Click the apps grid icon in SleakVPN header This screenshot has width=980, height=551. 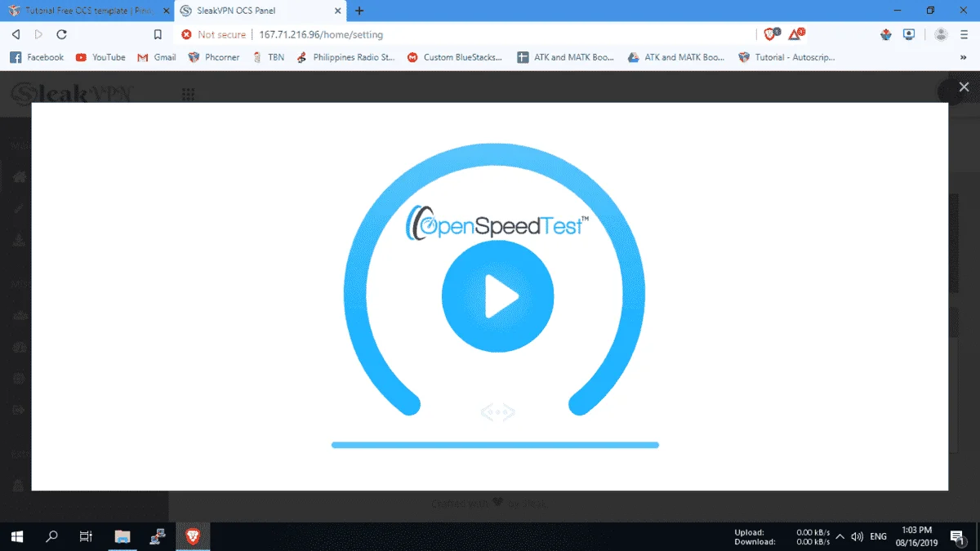tap(188, 94)
